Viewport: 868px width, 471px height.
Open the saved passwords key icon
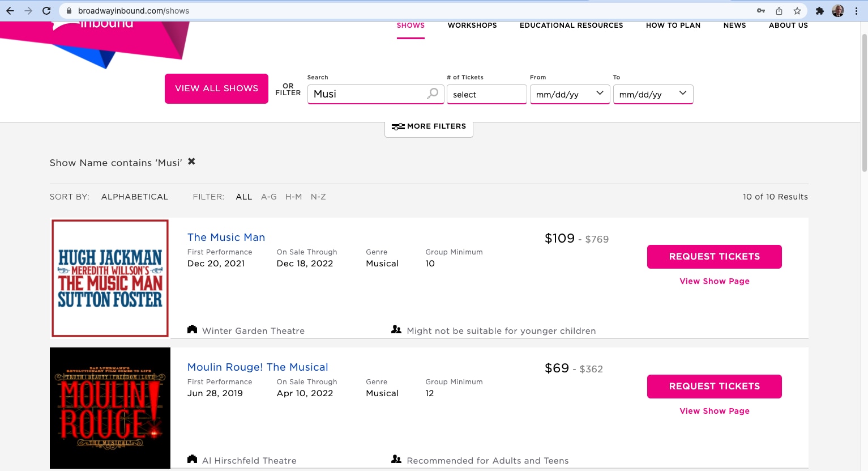point(761,11)
